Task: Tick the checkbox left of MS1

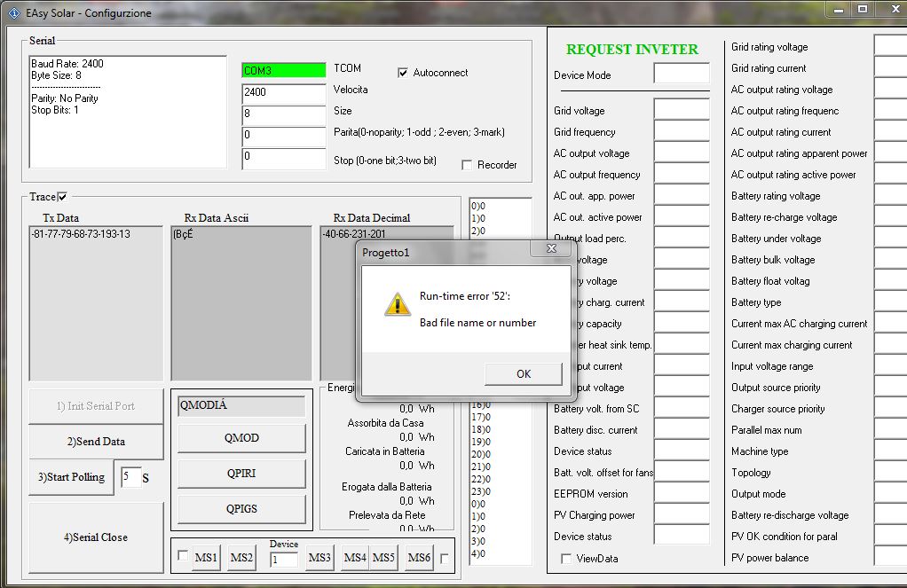Action: point(183,557)
